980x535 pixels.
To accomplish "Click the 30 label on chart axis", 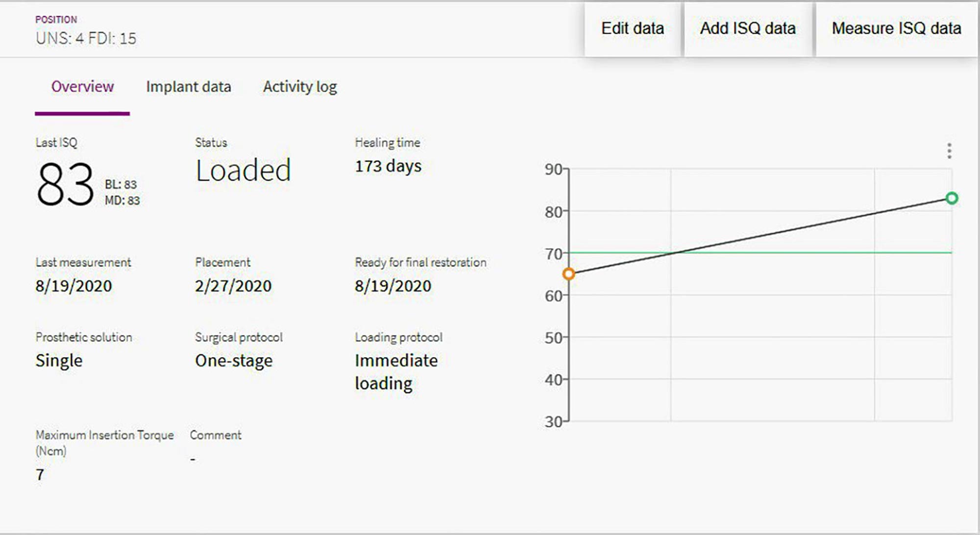I will point(553,422).
